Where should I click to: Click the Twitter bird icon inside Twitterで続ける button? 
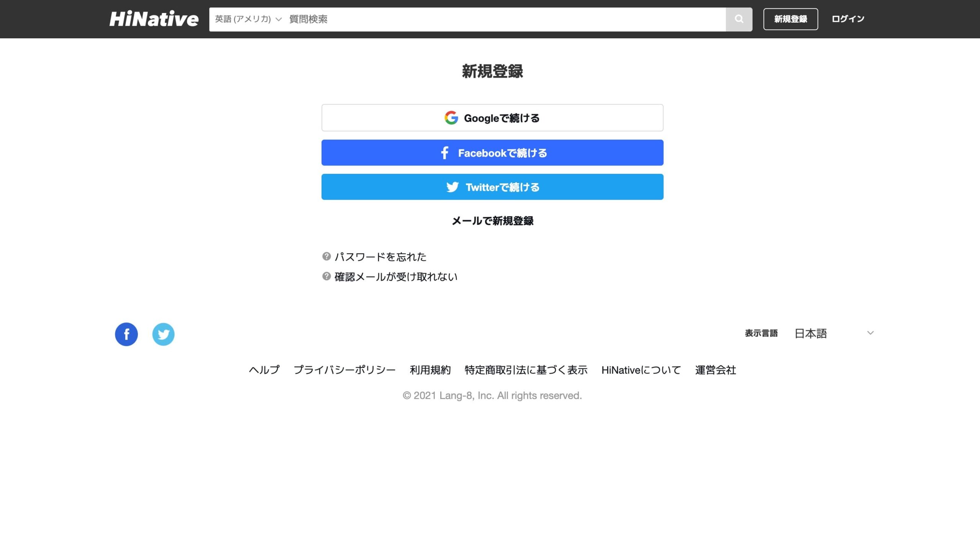[452, 187]
